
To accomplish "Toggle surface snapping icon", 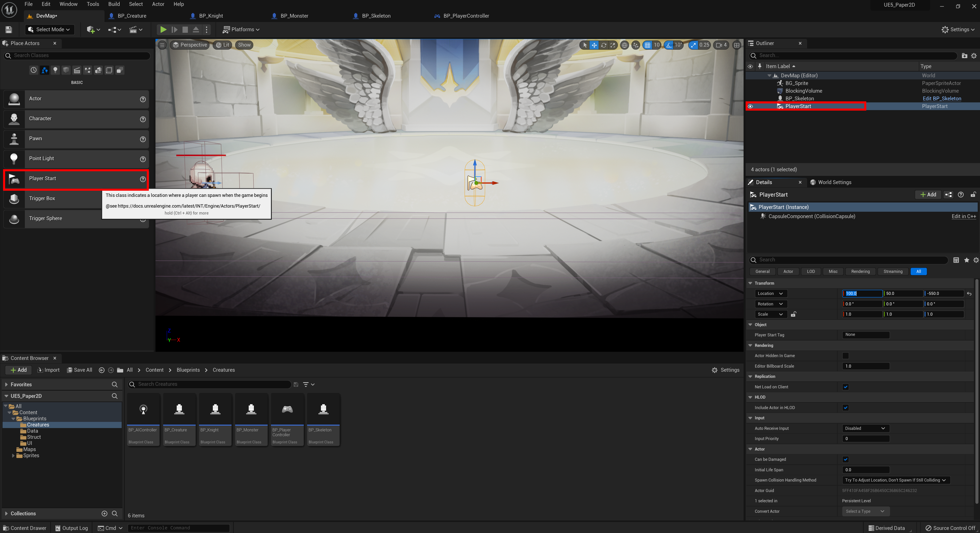I will tap(636, 45).
